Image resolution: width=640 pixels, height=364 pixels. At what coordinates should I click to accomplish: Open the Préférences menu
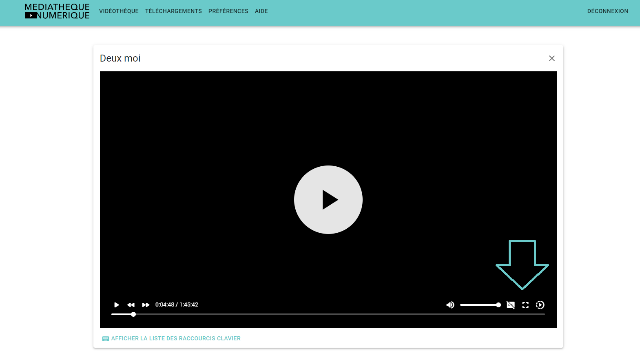228,11
